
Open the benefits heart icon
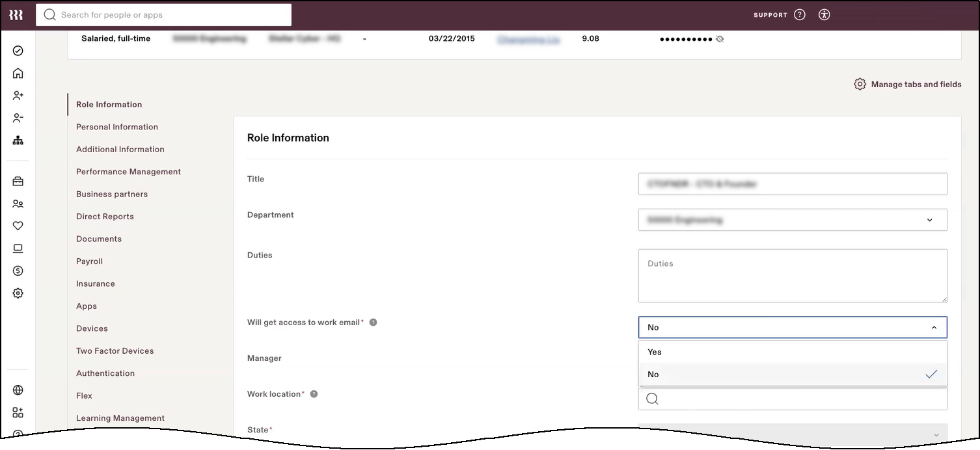tap(18, 226)
